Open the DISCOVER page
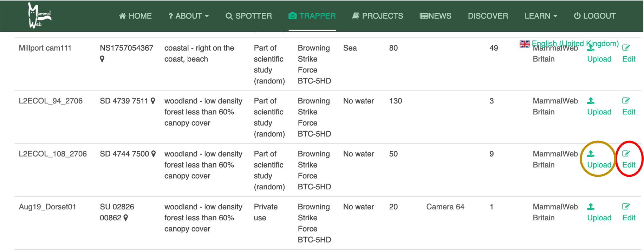Image resolution: width=644 pixels, height=252 pixels. [488, 16]
